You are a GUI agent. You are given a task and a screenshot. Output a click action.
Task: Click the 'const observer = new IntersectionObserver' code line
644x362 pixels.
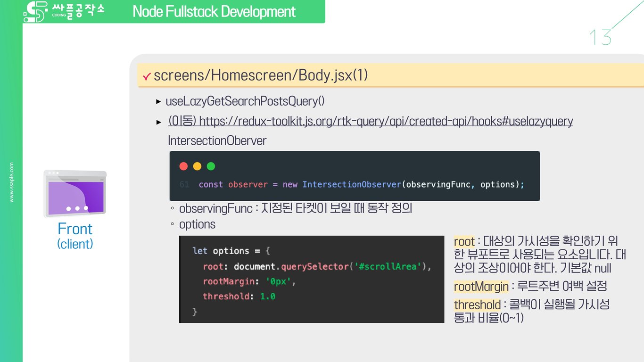(361, 184)
